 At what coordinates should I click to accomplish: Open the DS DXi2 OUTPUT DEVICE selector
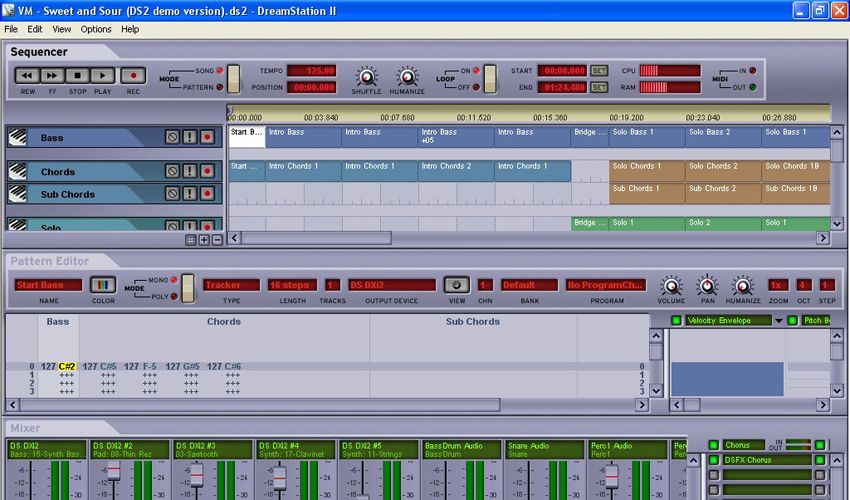[391, 285]
